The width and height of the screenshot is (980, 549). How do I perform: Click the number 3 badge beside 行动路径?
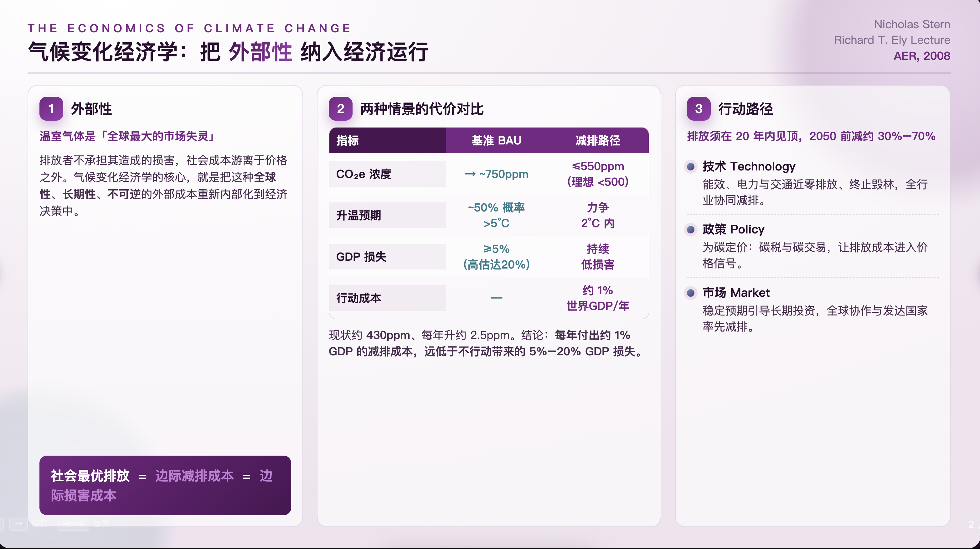699,109
